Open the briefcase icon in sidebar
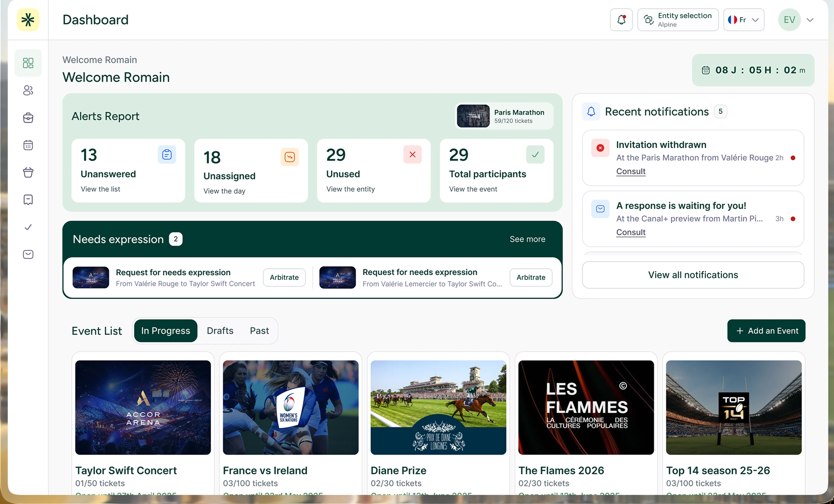The height and width of the screenshot is (504, 834). click(x=28, y=118)
